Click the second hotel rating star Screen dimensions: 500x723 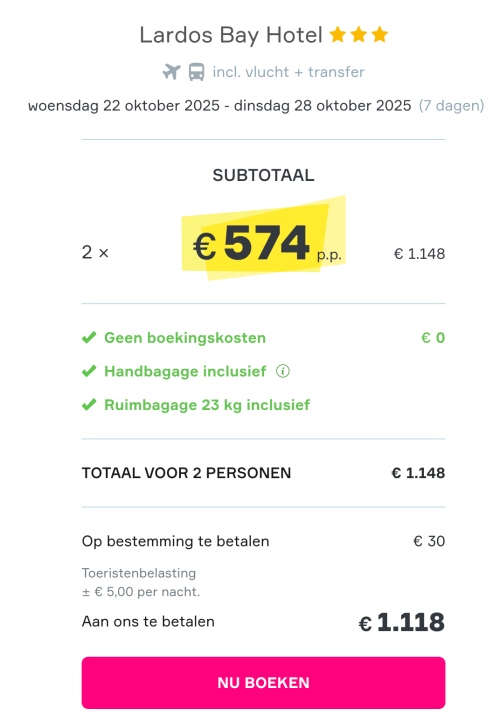click(x=359, y=35)
